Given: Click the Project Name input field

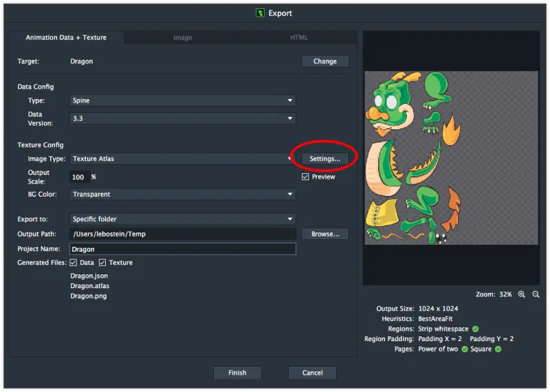Looking at the screenshot, I should tap(183, 249).
